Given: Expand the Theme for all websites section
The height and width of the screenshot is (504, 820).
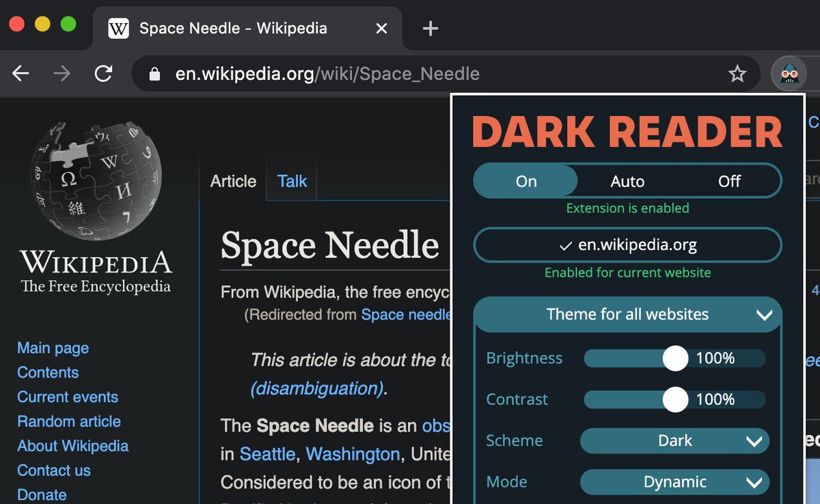Looking at the screenshot, I should coord(627,315).
